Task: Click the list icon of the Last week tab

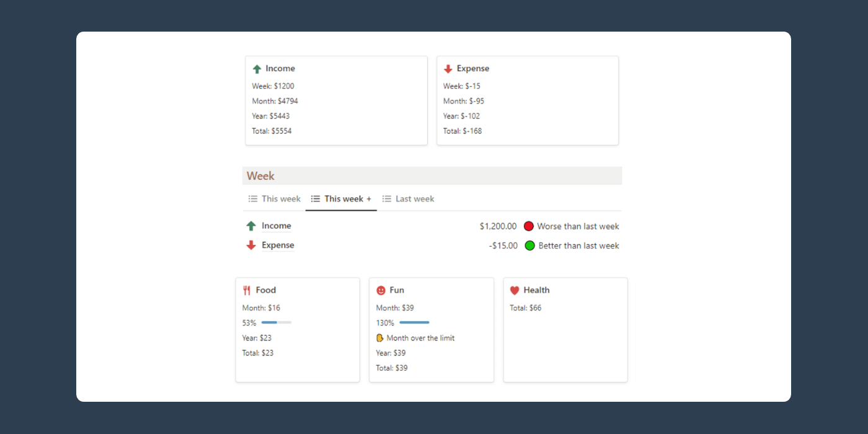Action: point(387,199)
